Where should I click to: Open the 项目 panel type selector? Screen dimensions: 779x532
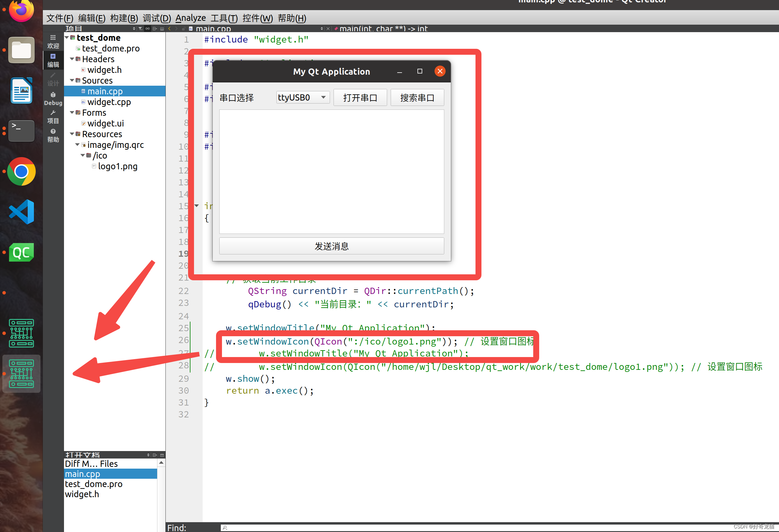tap(134, 29)
